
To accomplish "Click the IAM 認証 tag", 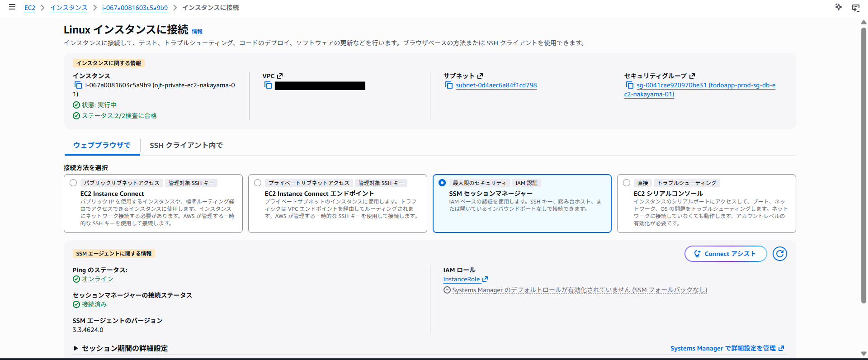I will pyautogui.click(x=527, y=183).
